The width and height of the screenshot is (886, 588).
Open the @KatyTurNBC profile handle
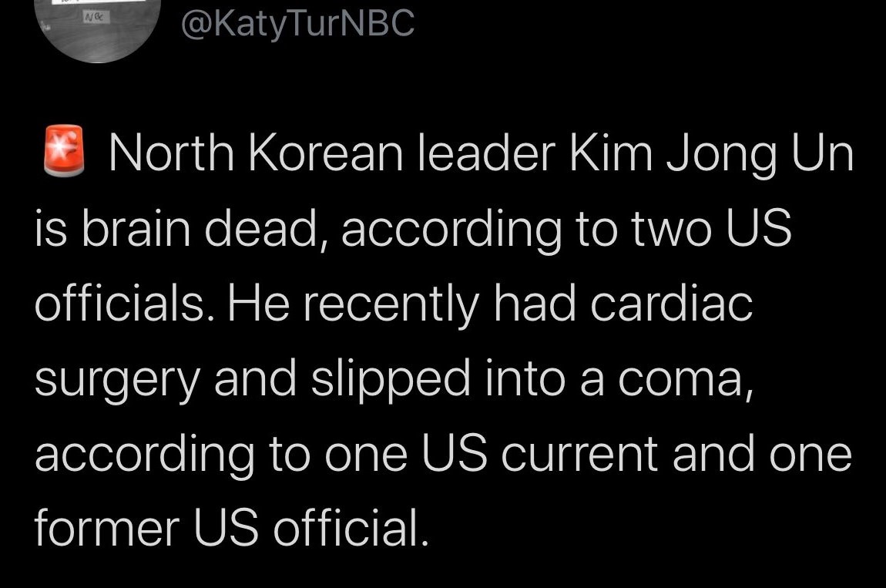(298, 24)
